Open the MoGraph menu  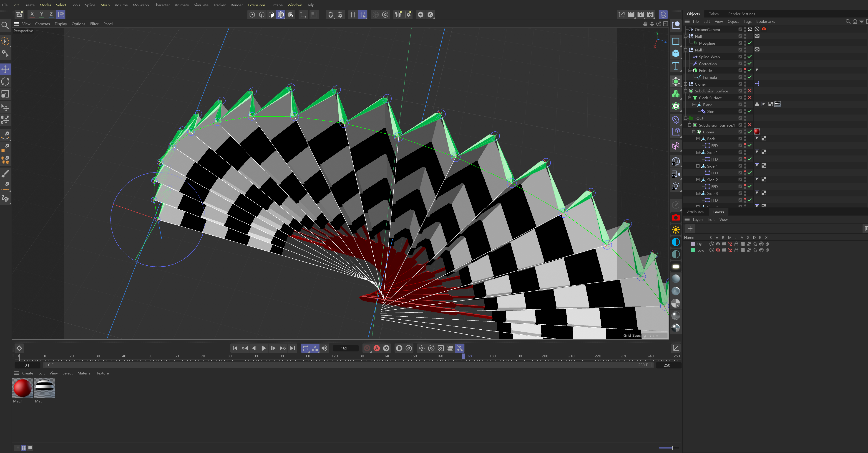pyautogui.click(x=141, y=5)
